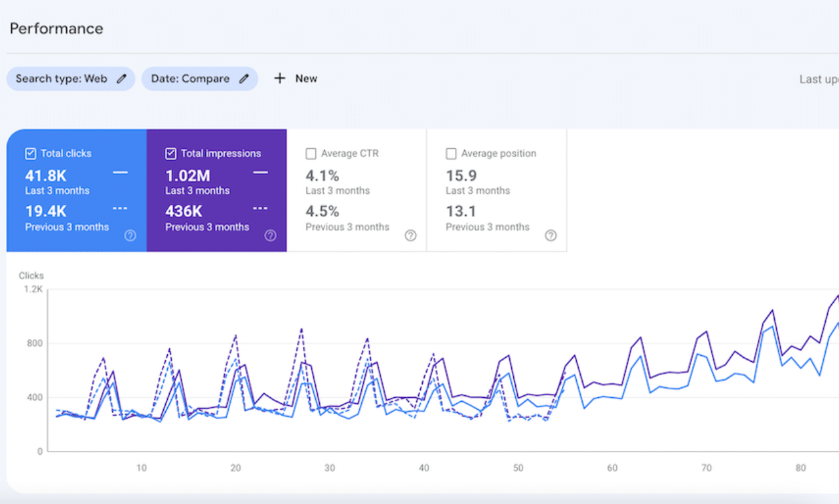Enable the Average position checkbox

click(x=451, y=153)
